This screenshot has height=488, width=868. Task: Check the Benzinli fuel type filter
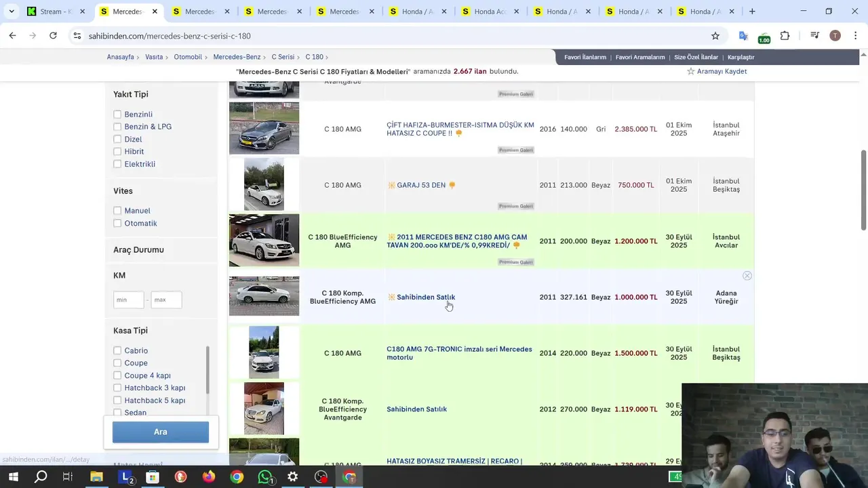(117, 115)
